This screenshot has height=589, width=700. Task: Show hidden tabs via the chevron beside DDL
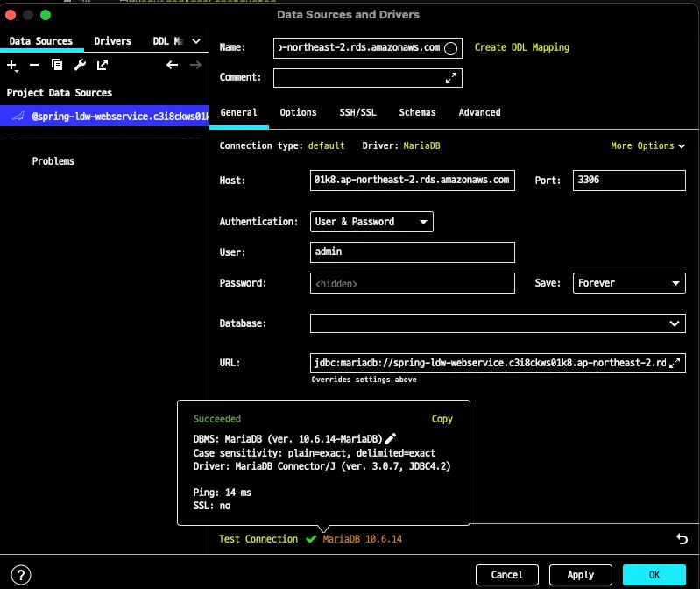[x=196, y=41]
